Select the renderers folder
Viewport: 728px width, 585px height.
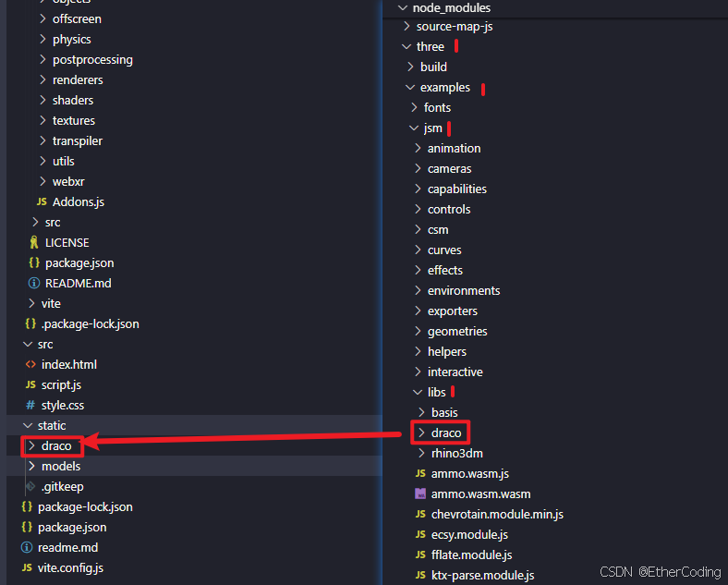(x=78, y=79)
